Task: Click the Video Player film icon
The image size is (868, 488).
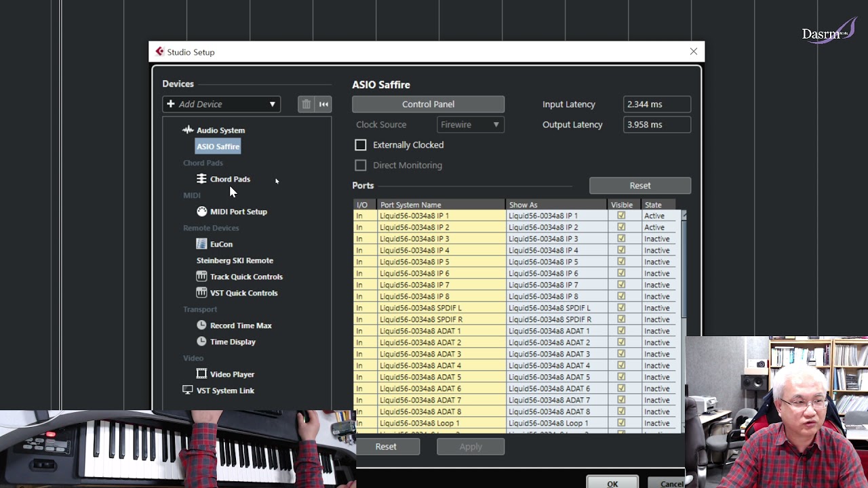Action: pyautogui.click(x=201, y=374)
